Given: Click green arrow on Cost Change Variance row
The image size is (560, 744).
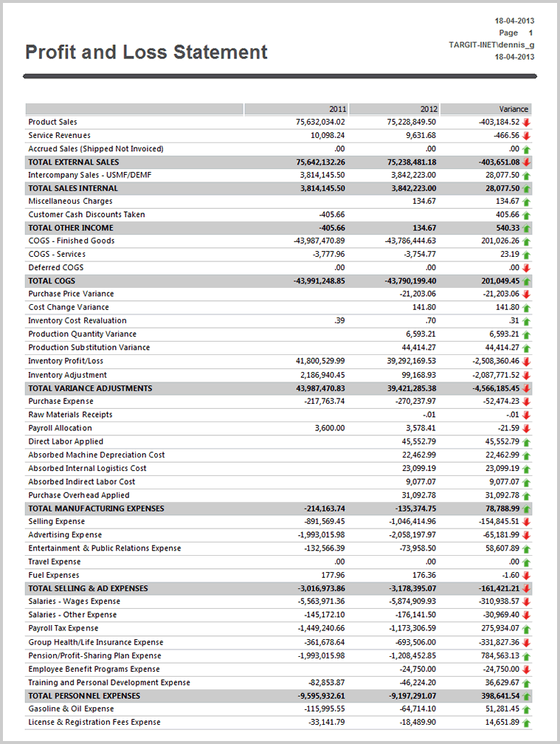Looking at the screenshot, I should coord(526,308).
